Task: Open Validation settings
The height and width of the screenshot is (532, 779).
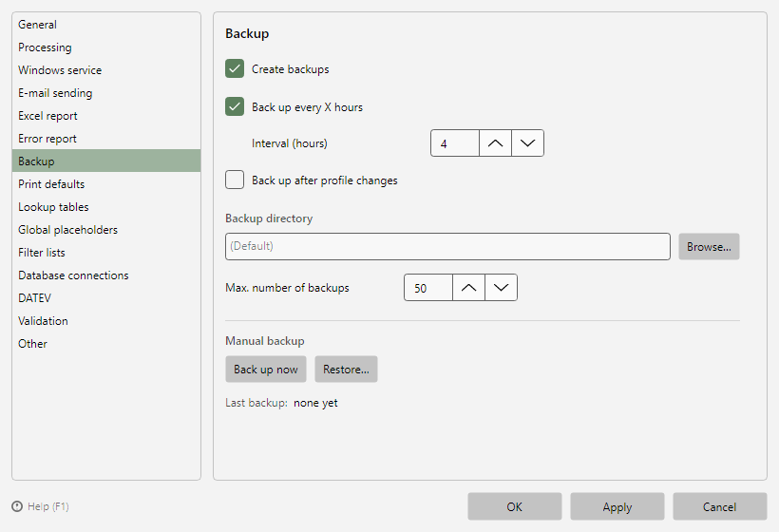Action: pyautogui.click(x=106, y=321)
